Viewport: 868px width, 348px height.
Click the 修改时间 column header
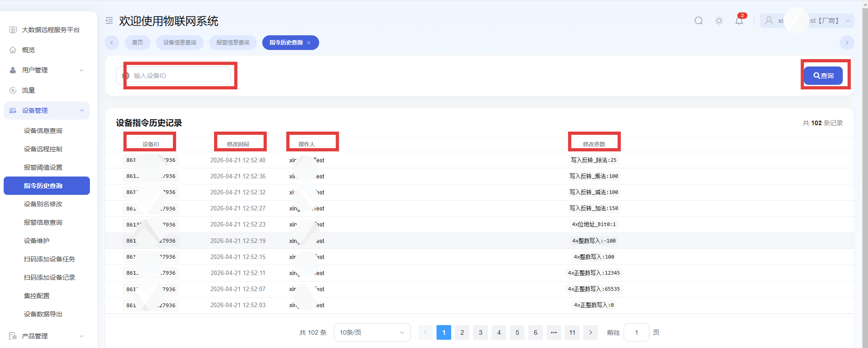pos(238,144)
